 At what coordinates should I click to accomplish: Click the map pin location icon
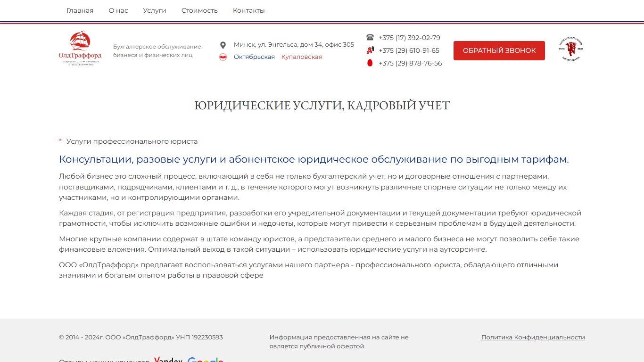coord(223,45)
